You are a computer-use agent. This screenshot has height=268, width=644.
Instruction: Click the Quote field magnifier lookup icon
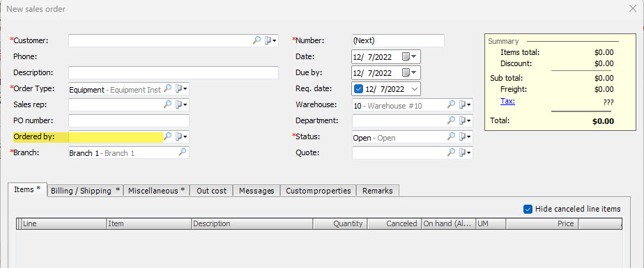(x=452, y=152)
